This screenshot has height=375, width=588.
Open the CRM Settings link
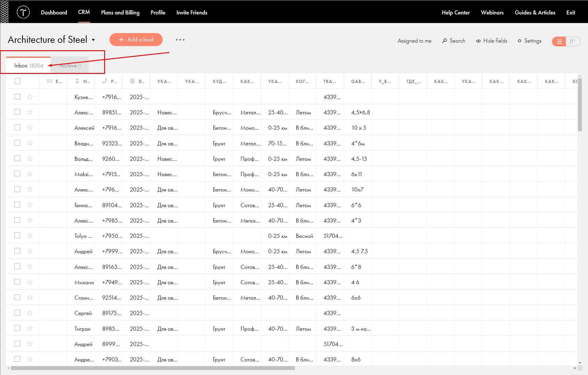pos(529,41)
